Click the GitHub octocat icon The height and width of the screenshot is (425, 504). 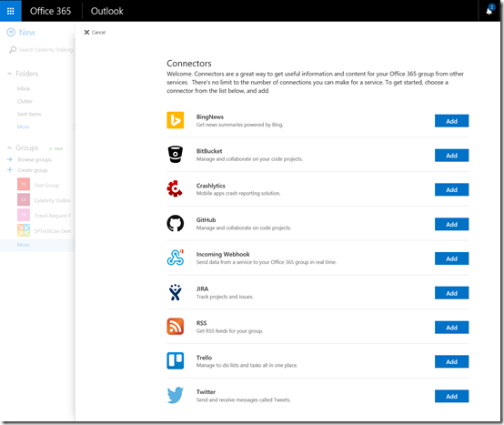point(176,223)
